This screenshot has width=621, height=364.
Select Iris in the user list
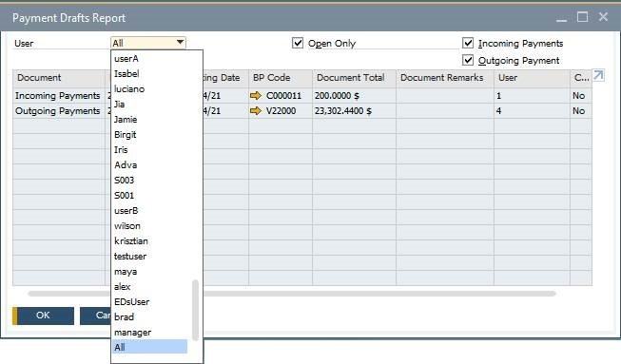pos(149,150)
